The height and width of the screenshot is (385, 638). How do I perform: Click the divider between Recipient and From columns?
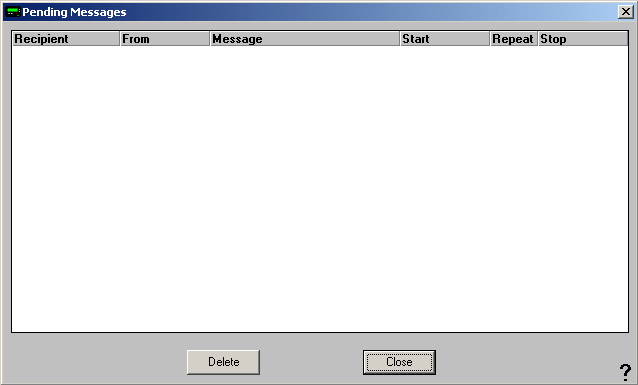coord(120,39)
